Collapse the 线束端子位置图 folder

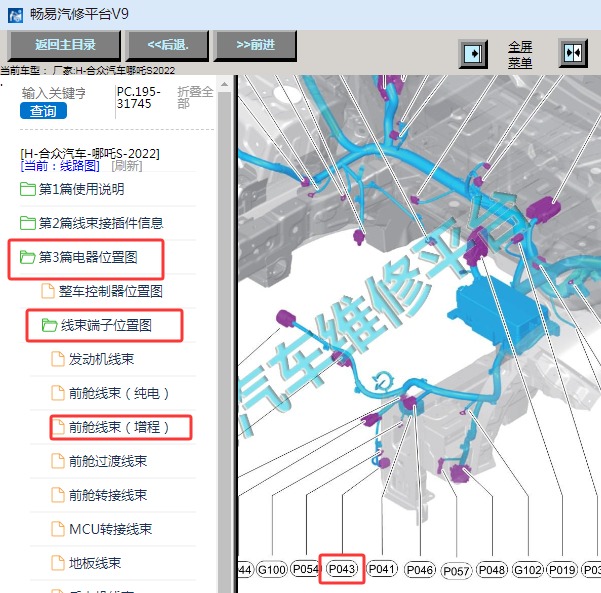coord(106,325)
